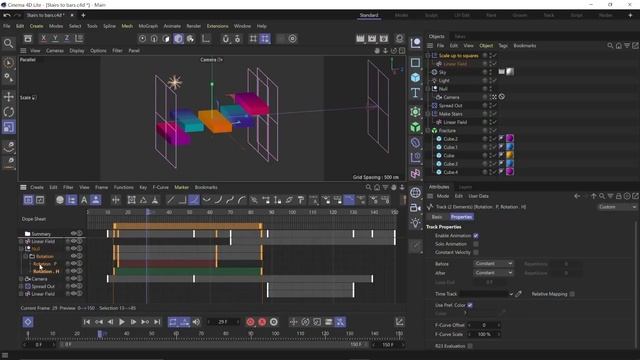Click the blue Cube primitive icon

point(415,78)
